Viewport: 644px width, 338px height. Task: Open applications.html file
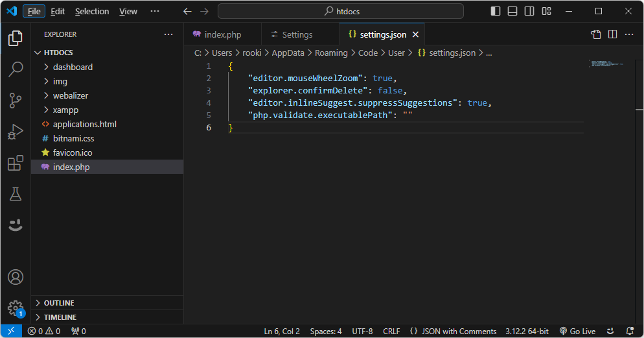(107, 124)
